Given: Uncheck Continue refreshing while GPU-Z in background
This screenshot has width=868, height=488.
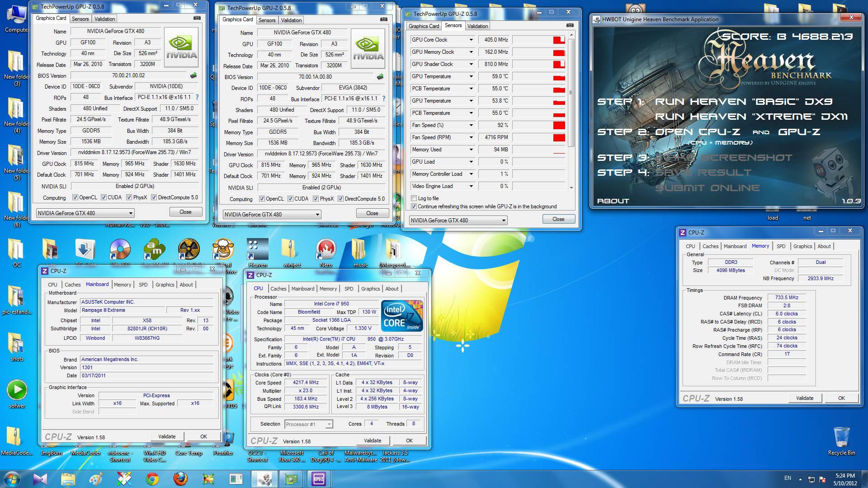Looking at the screenshot, I should (414, 206).
